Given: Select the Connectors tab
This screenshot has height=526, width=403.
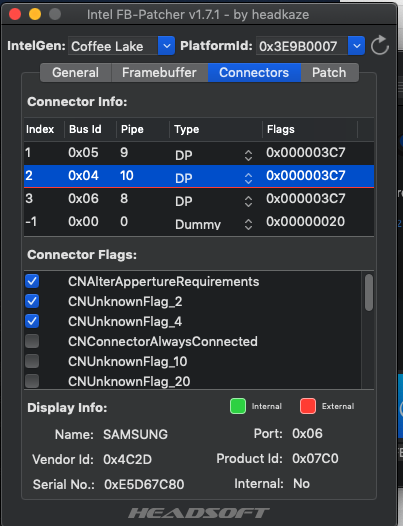Looking at the screenshot, I should (x=254, y=72).
